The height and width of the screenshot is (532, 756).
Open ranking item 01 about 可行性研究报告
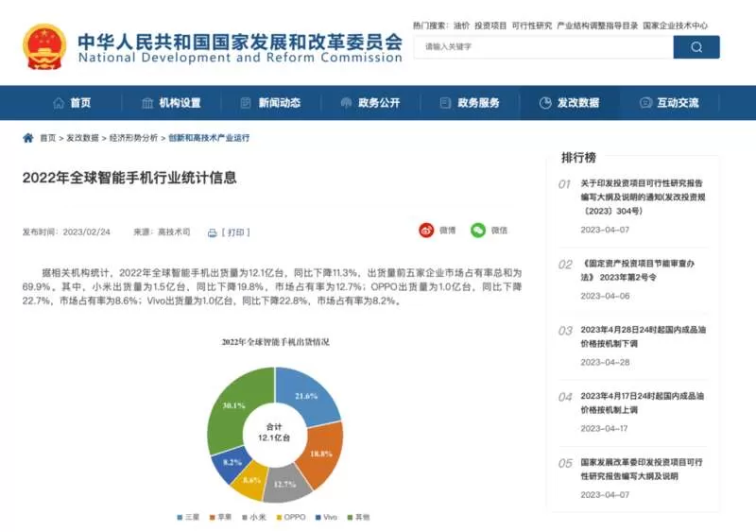coord(643,197)
